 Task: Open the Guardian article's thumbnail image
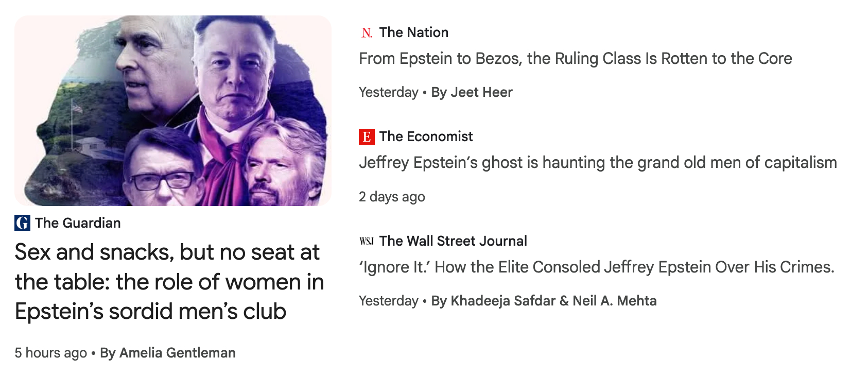[173, 111]
